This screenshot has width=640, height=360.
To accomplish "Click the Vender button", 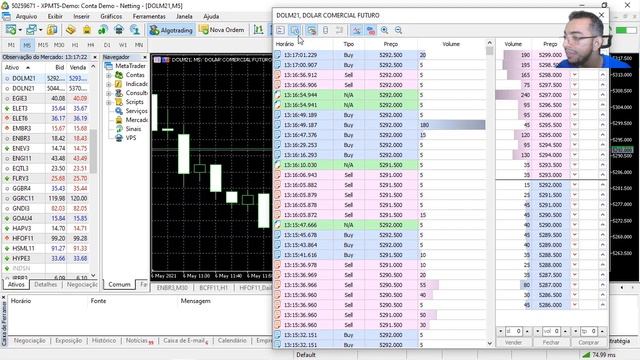I will [513, 342].
